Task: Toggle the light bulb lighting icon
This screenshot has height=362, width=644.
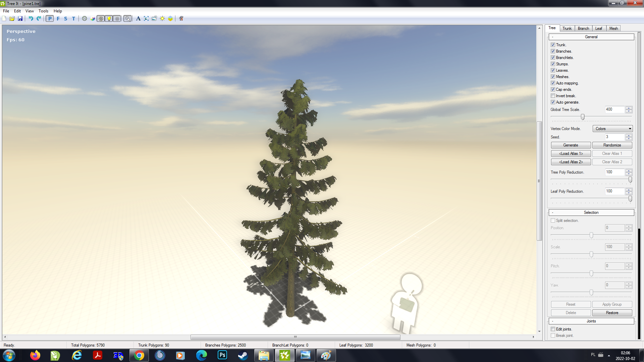Action: [109, 19]
